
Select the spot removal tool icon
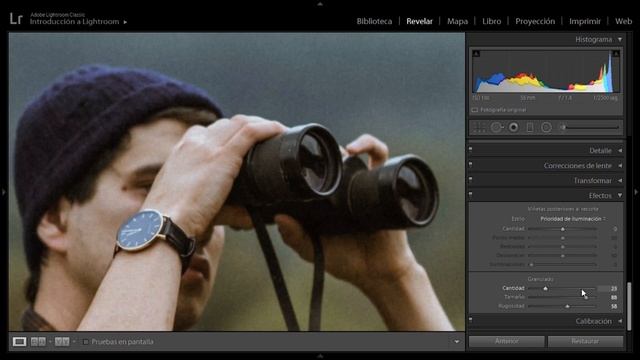[496, 128]
